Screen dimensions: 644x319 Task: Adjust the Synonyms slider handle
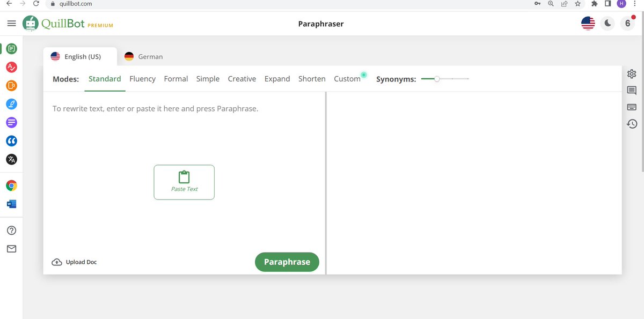tap(437, 79)
